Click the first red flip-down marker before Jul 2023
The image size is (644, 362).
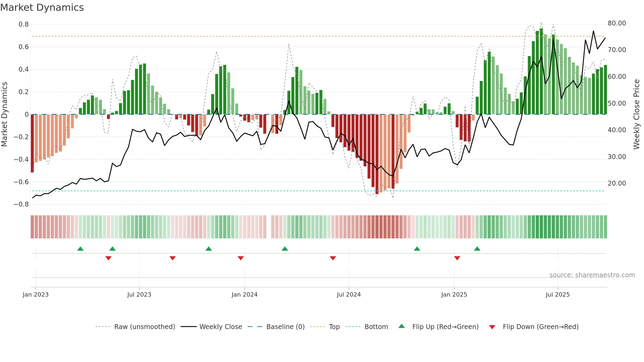[108, 258]
